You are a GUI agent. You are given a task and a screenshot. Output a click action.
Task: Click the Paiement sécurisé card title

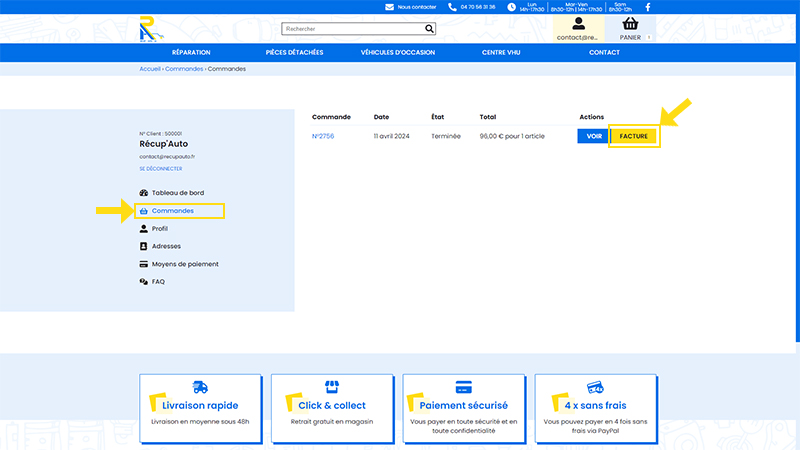click(x=463, y=406)
